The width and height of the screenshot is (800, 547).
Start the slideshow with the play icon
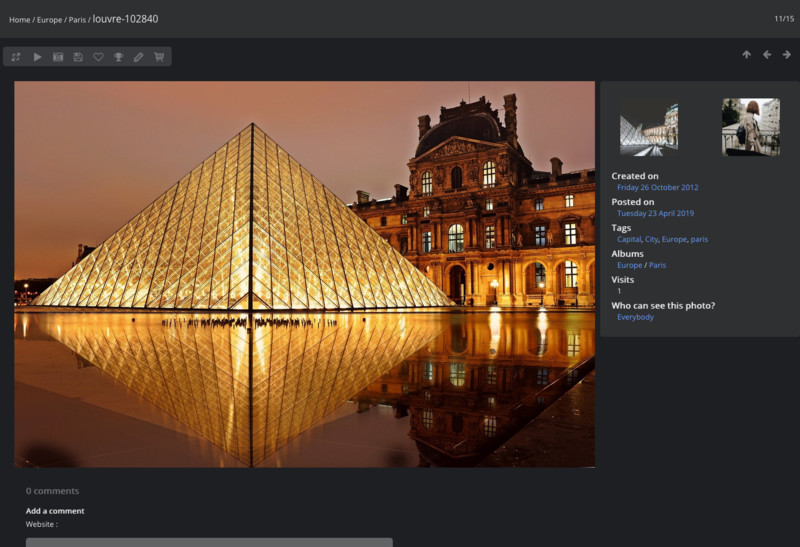tap(37, 57)
